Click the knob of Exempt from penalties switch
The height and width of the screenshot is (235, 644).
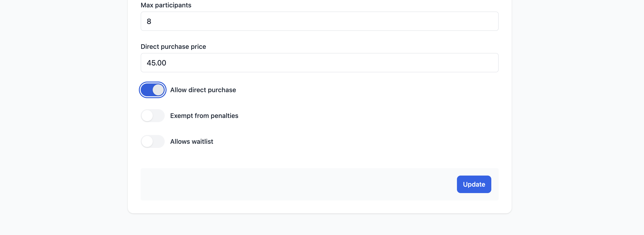coord(147,116)
